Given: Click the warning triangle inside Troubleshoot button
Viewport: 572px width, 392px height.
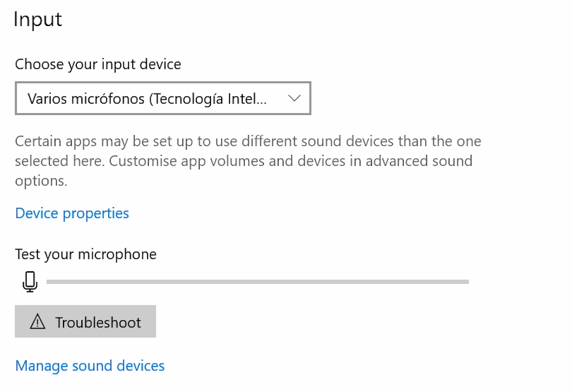Looking at the screenshot, I should (x=39, y=321).
